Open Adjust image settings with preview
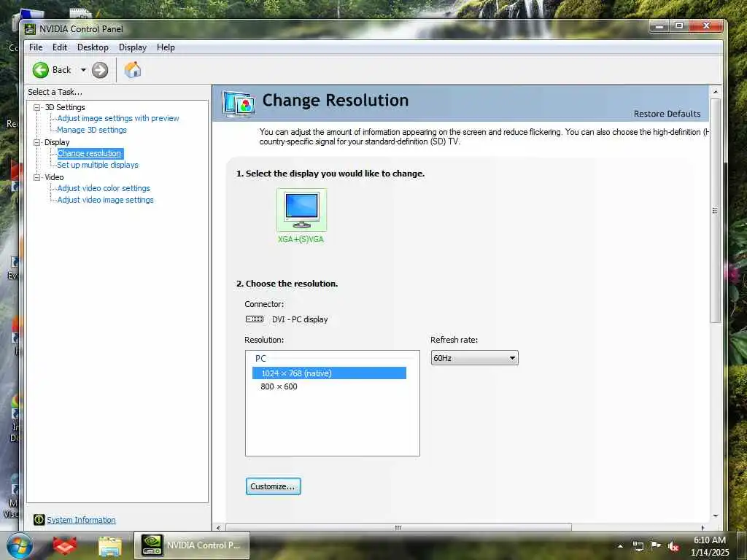The height and width of the screenshot is (560, 747). (118, 118)
